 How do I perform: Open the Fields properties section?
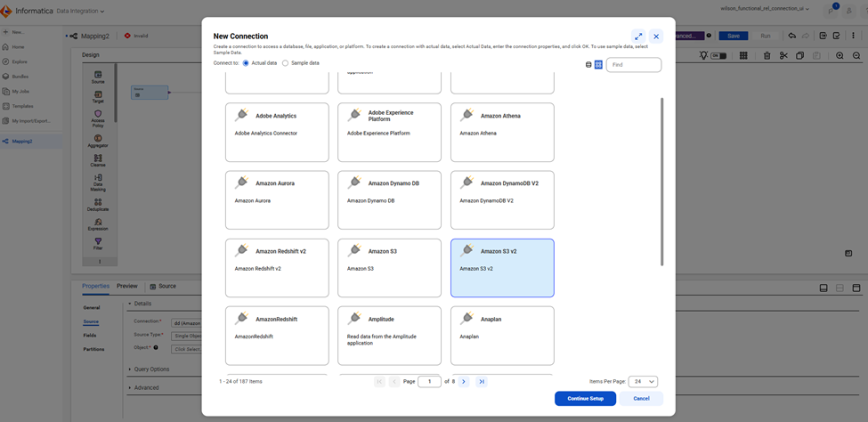90,335
